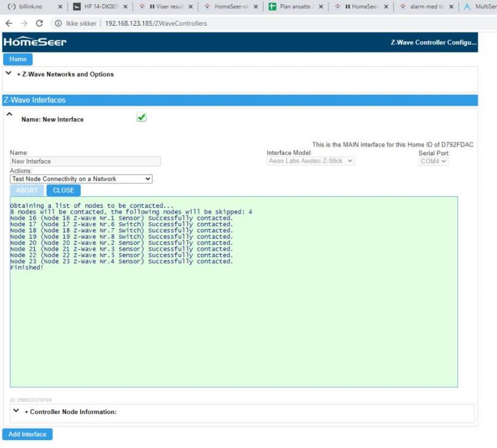Collapse the New Interface panel chevron
Viewport: 497px width, 448px height.
tap(8, 114)
